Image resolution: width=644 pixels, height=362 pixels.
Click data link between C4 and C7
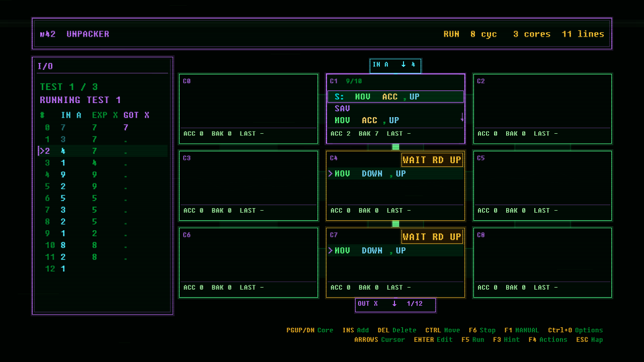pyautogui.click(x=395, y=224)
